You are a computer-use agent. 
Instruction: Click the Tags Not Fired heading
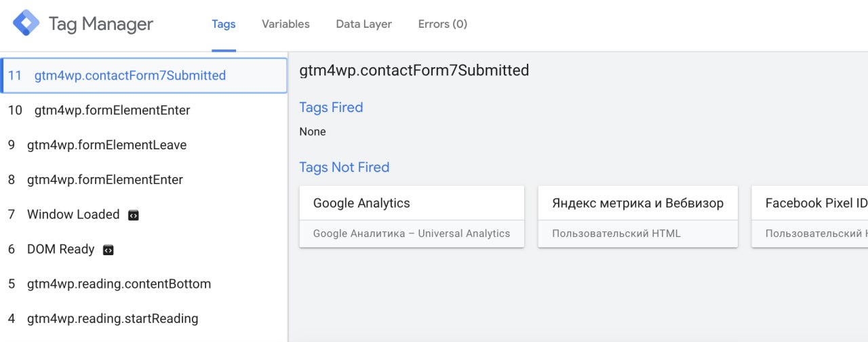tap(344, 167)
